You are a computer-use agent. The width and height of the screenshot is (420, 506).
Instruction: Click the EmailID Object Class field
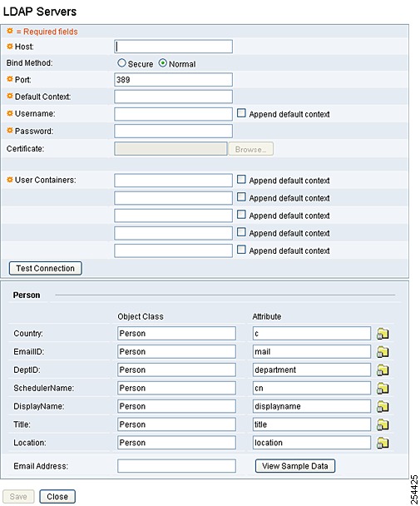pos(176,351)
